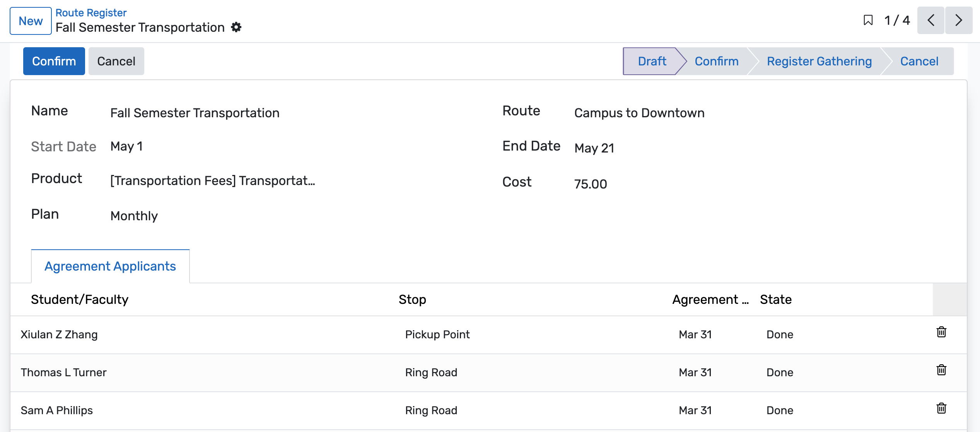Create a new record with the New button

30,21
